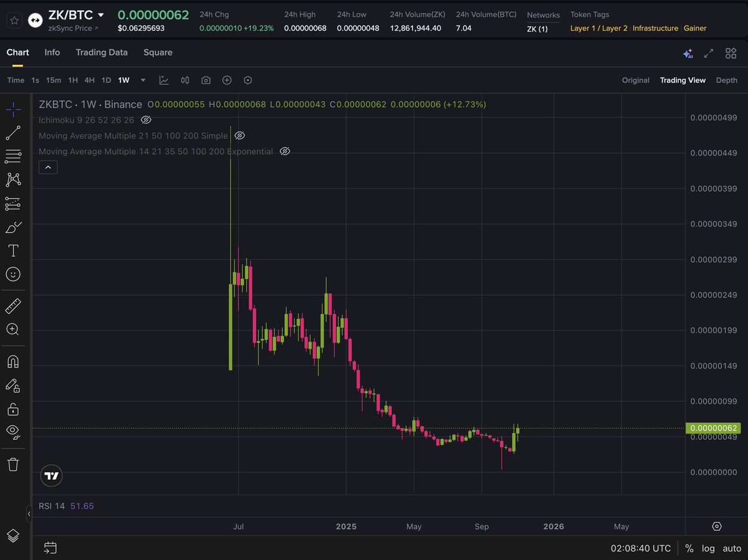Select the horizontal lines Fibonacci tool
748x560 pixels.
pyautogui.click(x=13, y=156)
